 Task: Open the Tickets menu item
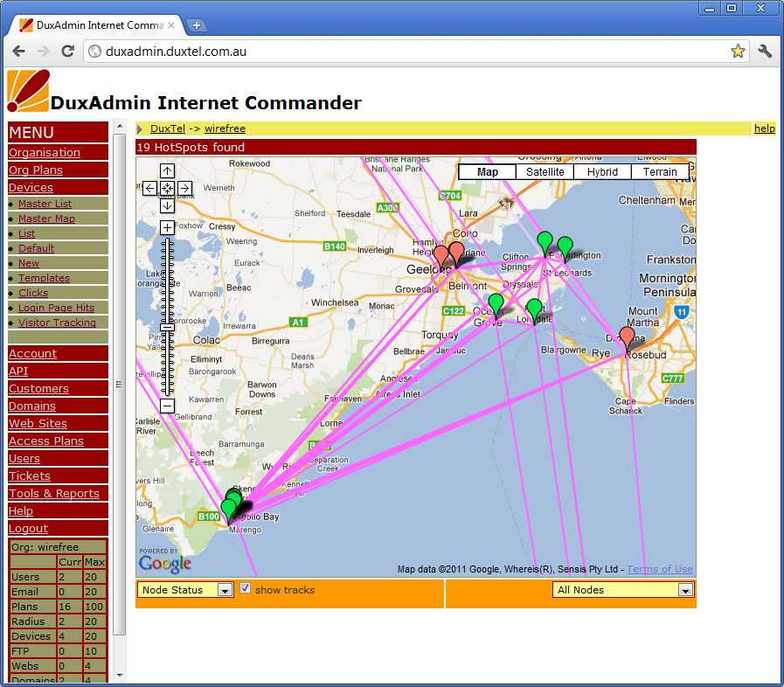click(30, 476)
